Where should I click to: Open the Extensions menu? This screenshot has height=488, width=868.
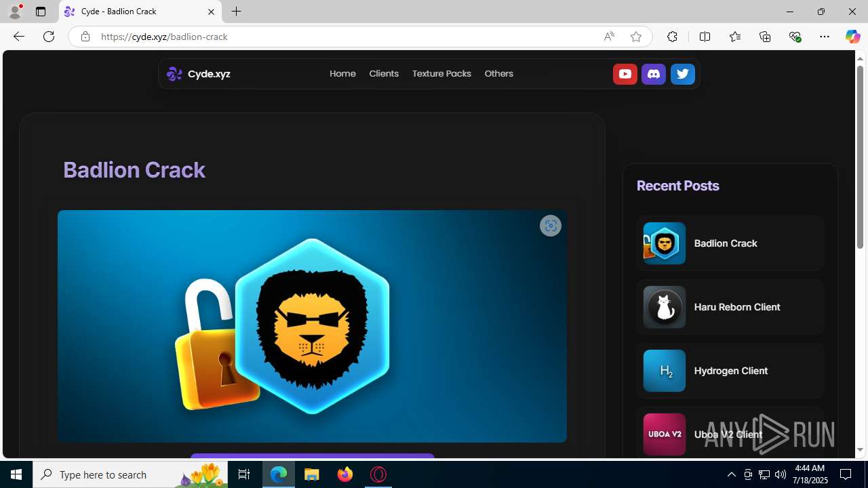672,37
